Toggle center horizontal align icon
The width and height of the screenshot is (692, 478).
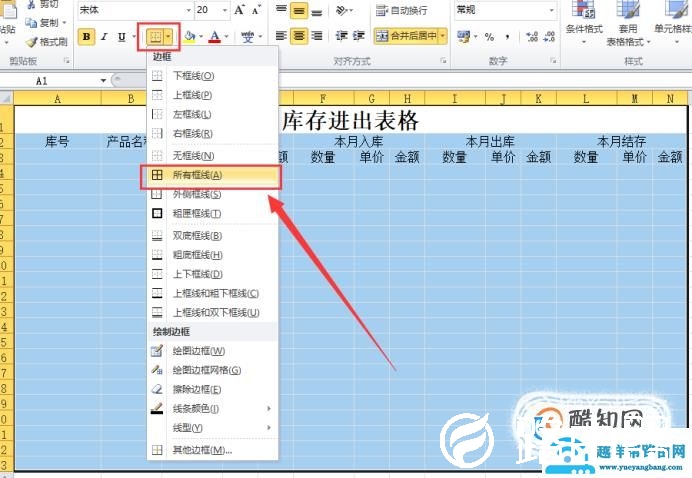[x=299, y=36]
